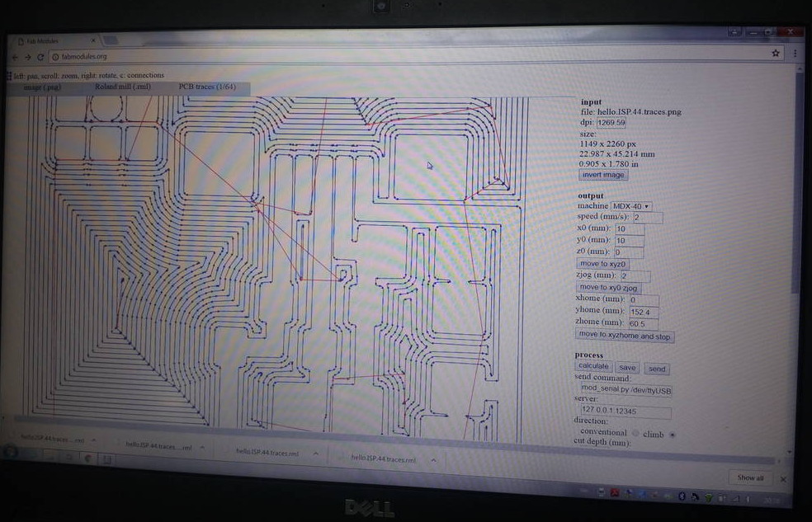Screen dimensions: 812x522
Task: Go back to the previous page
Action: click(15, 58)
